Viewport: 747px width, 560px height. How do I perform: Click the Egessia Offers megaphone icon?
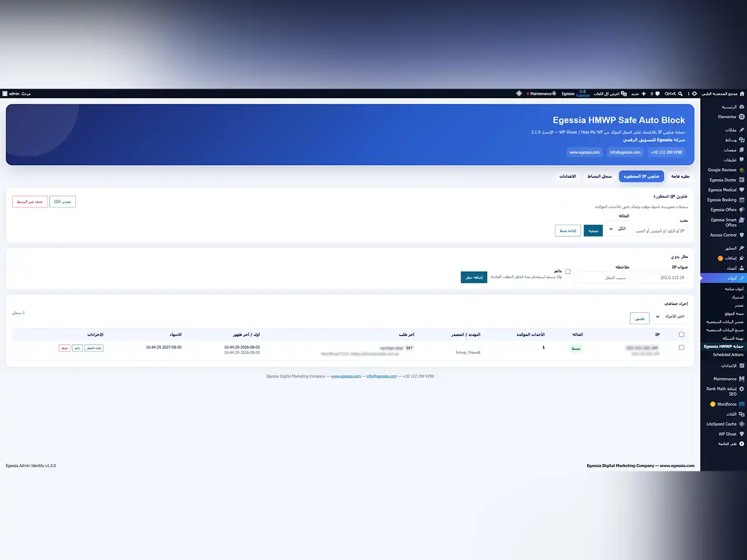pyautogui.click(x=742, y=209)
